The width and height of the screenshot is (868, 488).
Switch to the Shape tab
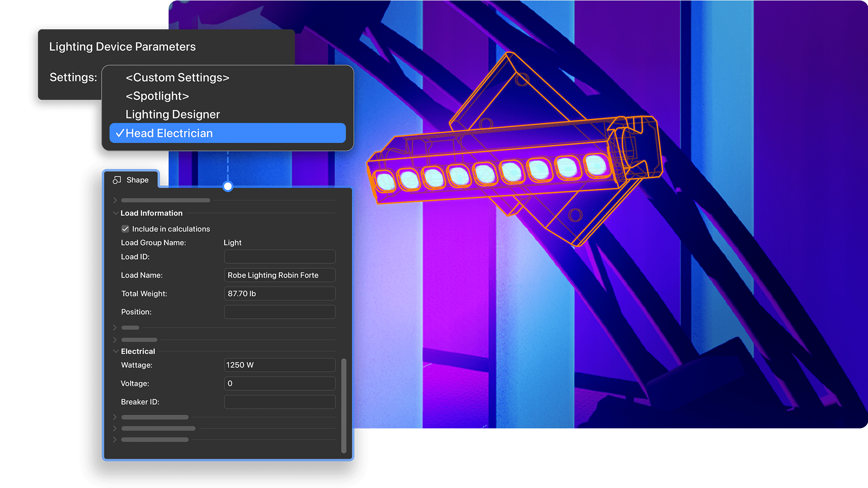coord(131,180)
